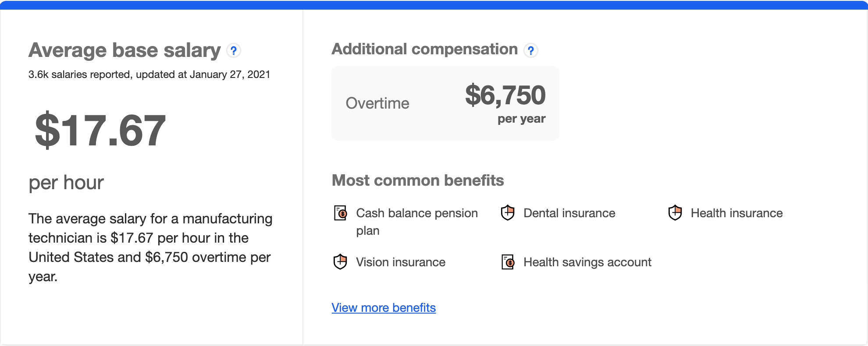
Task: Select the Vision insurance benefit label
Action: pyautogui.click(x=400, y=262)
